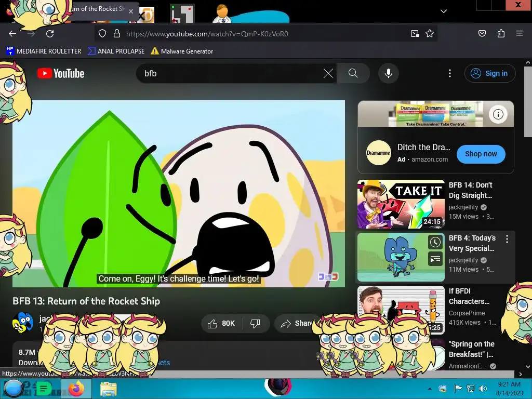
Task: Click the page vertical scrollbar thumb
Action: [x=528, y=102]
